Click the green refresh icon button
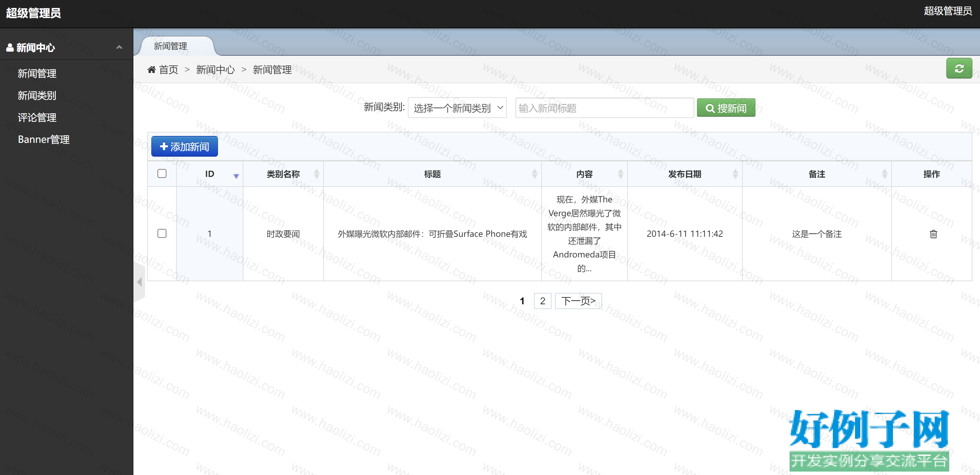Image resolution: width=980 pixels, height=475 pixels. 959,68
